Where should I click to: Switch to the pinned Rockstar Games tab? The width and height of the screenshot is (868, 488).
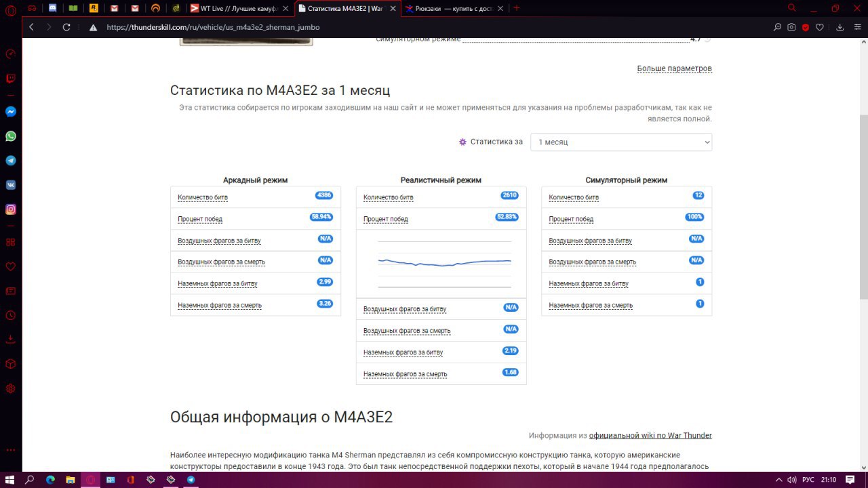pos(94,8)
